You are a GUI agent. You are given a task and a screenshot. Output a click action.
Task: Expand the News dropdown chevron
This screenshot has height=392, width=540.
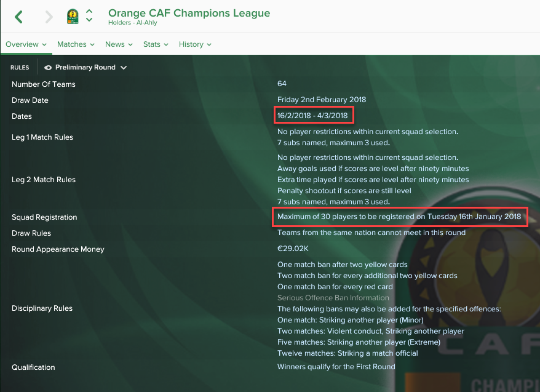tap(130, 45)
